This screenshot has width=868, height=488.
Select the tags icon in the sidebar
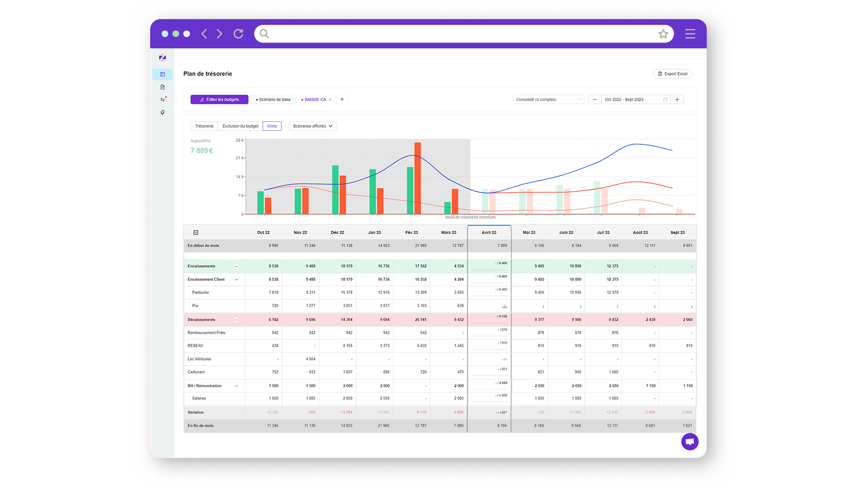(x=163, y=113)
